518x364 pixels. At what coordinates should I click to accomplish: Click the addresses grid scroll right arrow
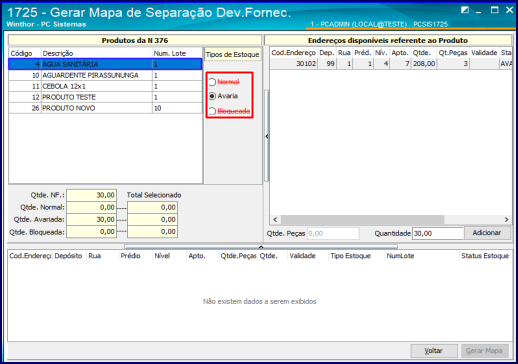pyautogui.click(x=506, y=219)
